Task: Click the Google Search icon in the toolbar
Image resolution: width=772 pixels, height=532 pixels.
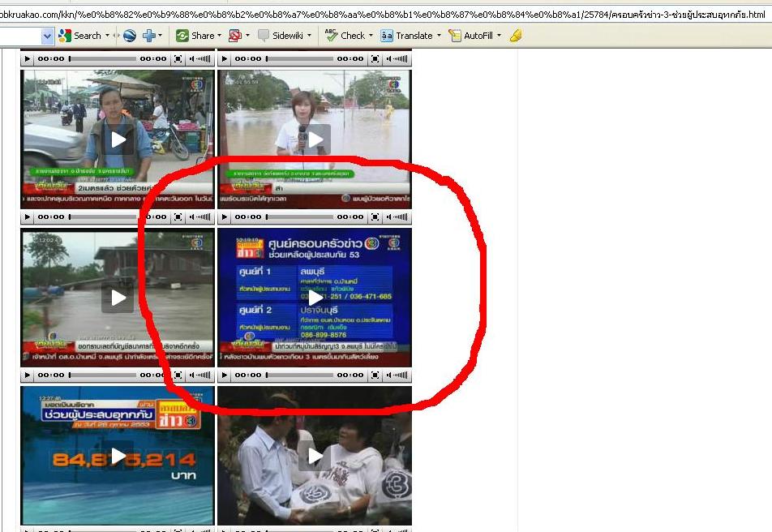Action: pyautogui.click(x=65, y=36)
